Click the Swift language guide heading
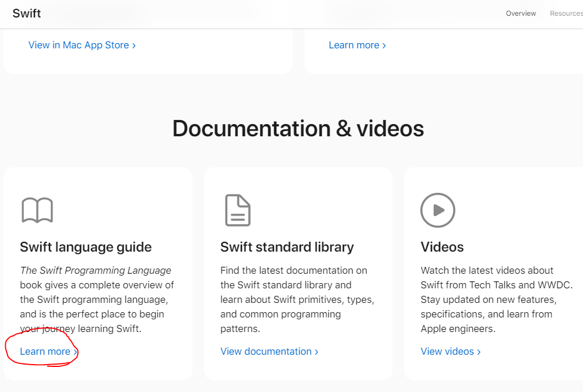This screenshot has height=392, width=583. click(86, 247)
